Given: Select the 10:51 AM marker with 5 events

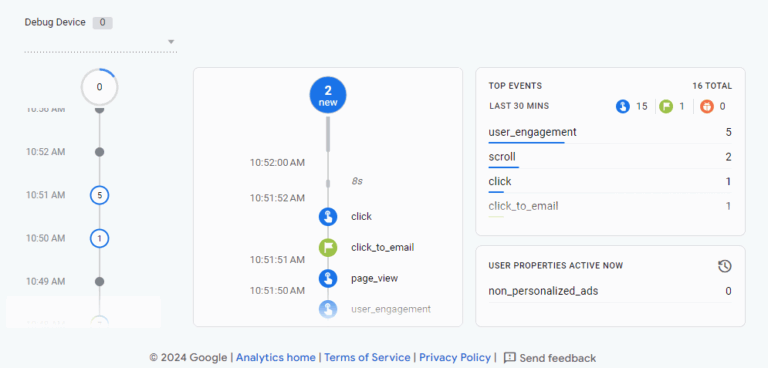Looking at the screenshot, I should (99, 196).
